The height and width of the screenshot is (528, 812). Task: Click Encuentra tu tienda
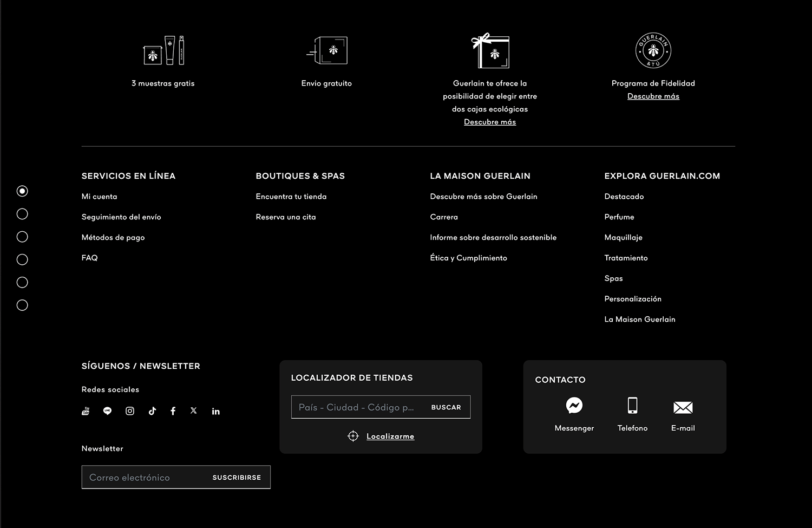(x=291, y=196)
